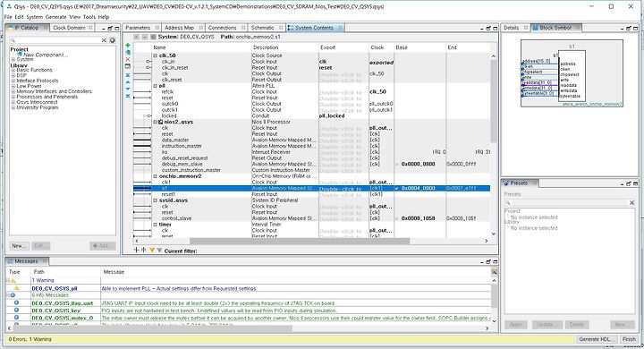Click the Edit parameters icon below red X

[x=128, y=66]
